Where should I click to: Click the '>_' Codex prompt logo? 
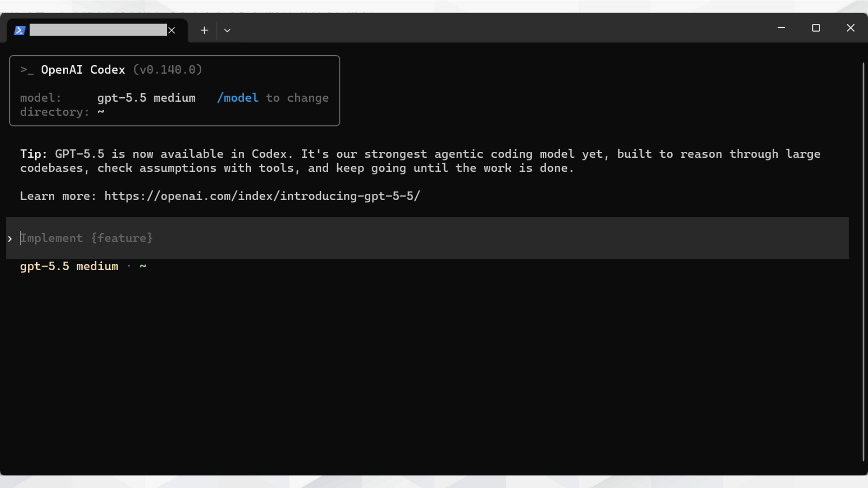[27, 70]
